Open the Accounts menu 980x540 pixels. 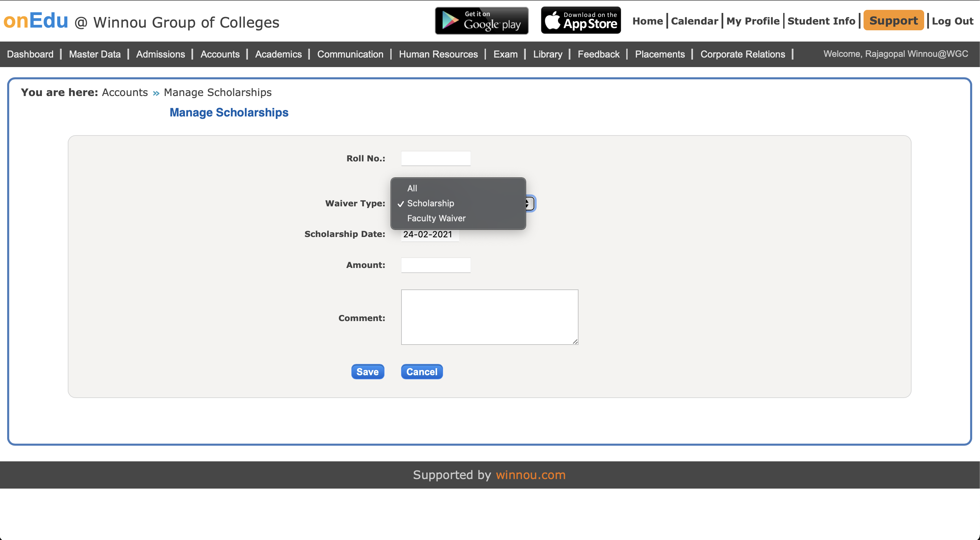[x=220, y=54]
